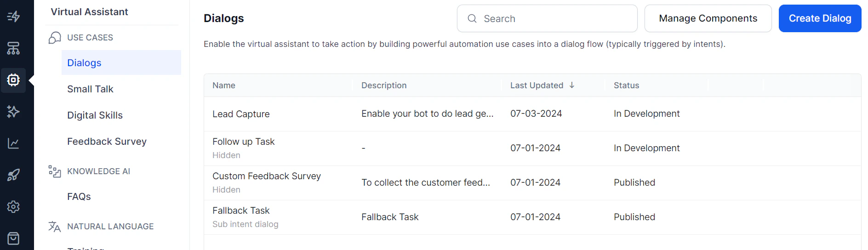This screenshot has width=868, height=250.
Task: Open the Lead Capture dialog row
Action: [241, 114]
